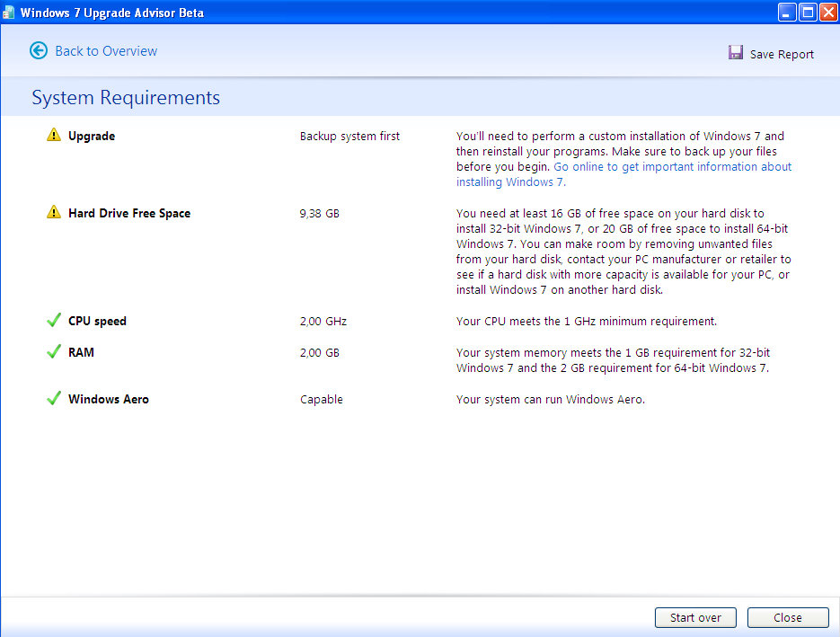
Task: Click the Upgrade Advisor title bar icon
Action: point(8,13)
